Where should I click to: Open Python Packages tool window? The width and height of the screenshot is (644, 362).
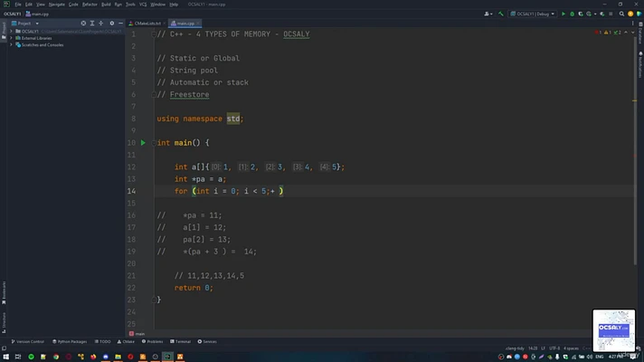pos(71,341)
